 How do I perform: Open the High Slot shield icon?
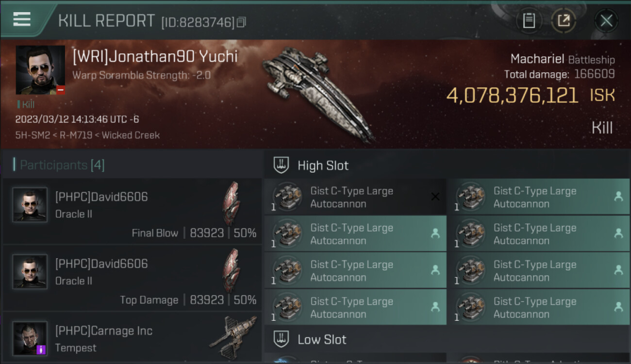tap(282, 165)
